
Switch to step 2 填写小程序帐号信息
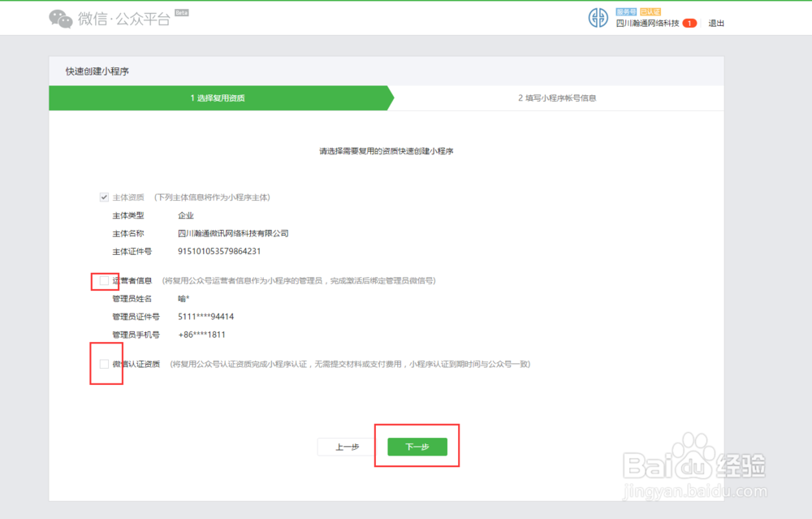pyautogui.click(x=560, y=97)
